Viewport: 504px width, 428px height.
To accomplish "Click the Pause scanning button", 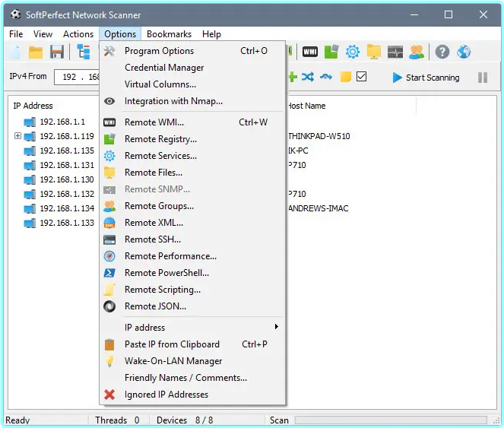I will click(483, 78).
